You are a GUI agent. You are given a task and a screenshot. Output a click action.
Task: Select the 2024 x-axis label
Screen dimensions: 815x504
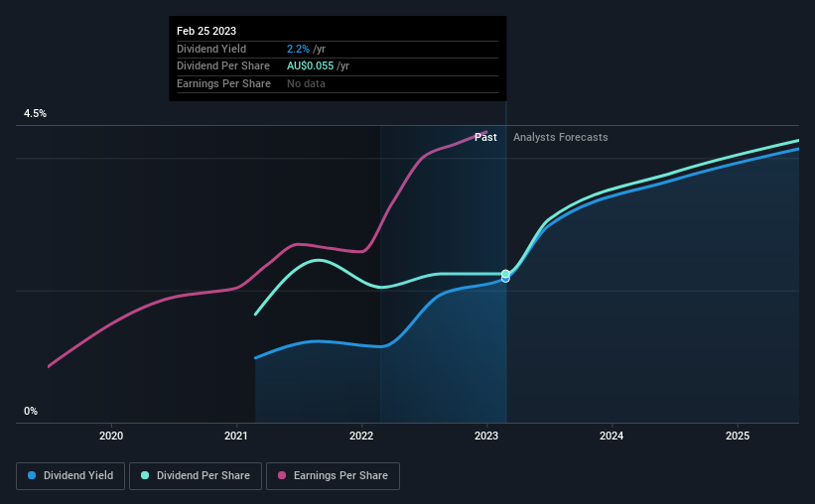click(611, 436)
